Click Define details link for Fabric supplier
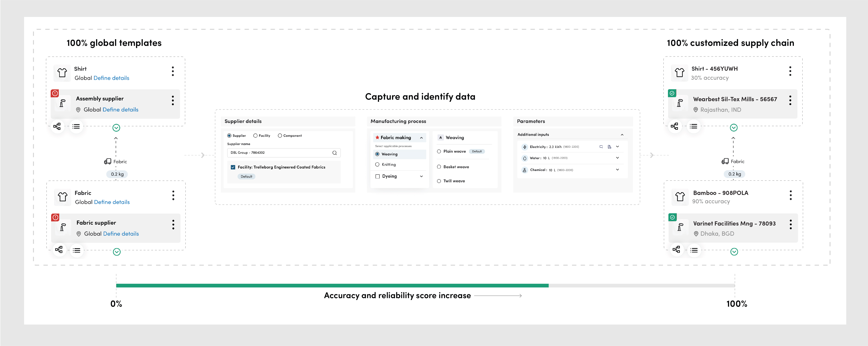Image resolution: width=868 pixels, height=346 pixels. click(x=121, y=233)
